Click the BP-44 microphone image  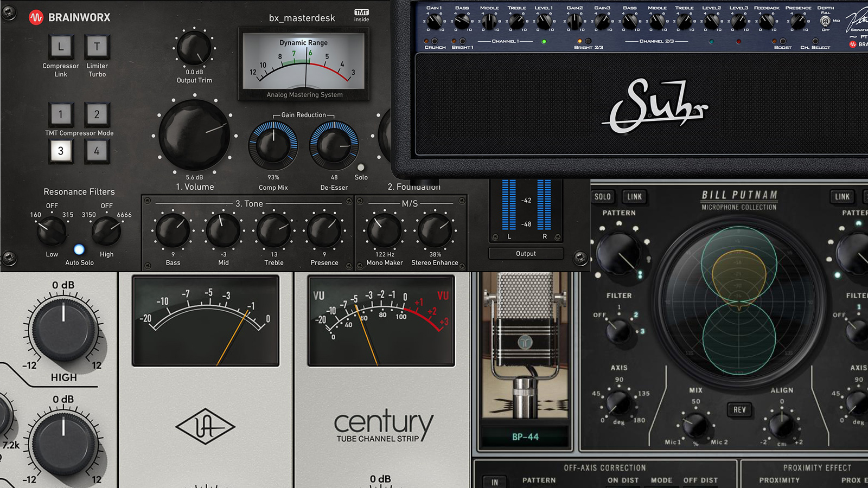[x=525, y=347]
